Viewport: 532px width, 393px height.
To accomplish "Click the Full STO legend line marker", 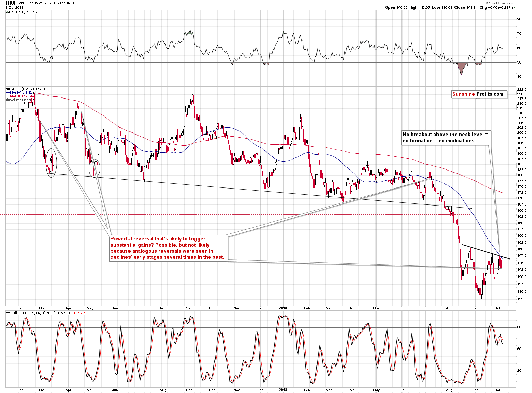I will (x=8, y=313).
